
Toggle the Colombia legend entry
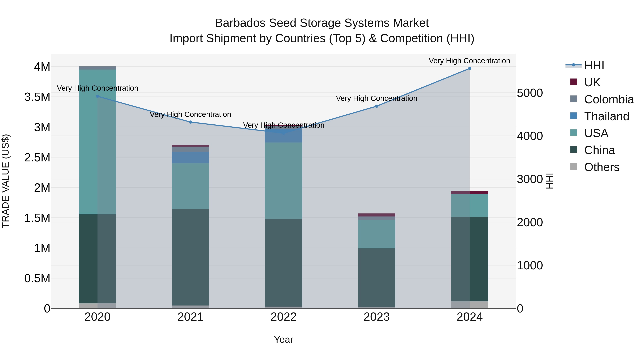602,99
